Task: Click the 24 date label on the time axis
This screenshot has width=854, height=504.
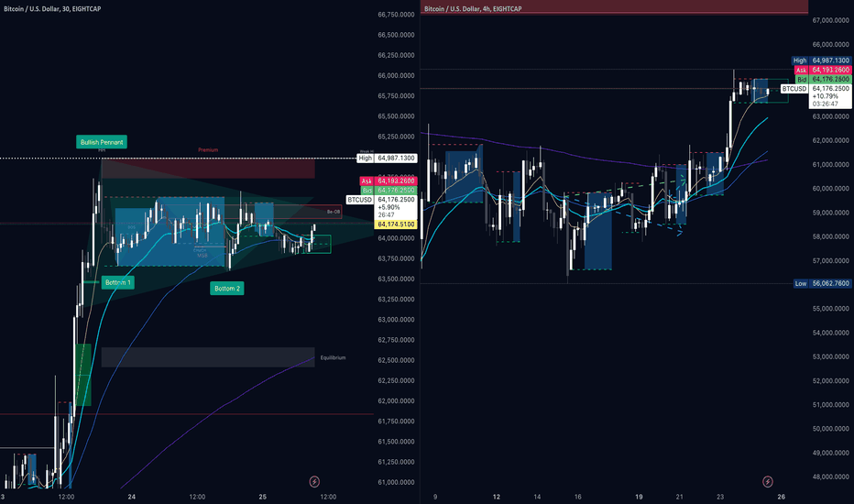Action: pos(132,497)
